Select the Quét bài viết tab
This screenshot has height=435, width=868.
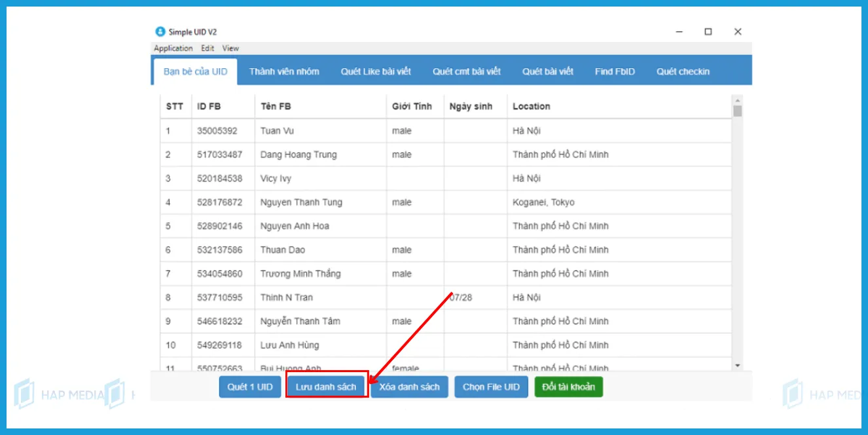coord(547,71)
